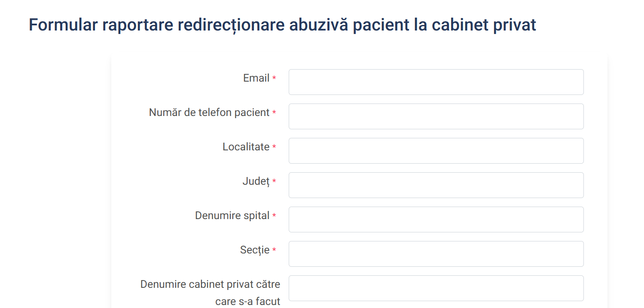Image resolution: width=644 pixels, height=308 pixels.
Task: Click the Localitate label
Action: click(246, 147)
